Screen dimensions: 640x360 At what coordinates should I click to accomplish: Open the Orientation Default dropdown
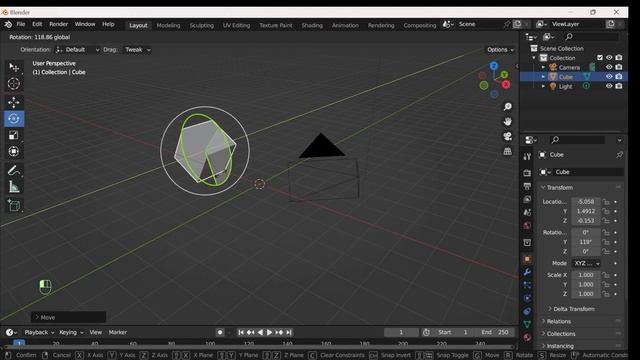pyautogui.click(x=78, y=50)
